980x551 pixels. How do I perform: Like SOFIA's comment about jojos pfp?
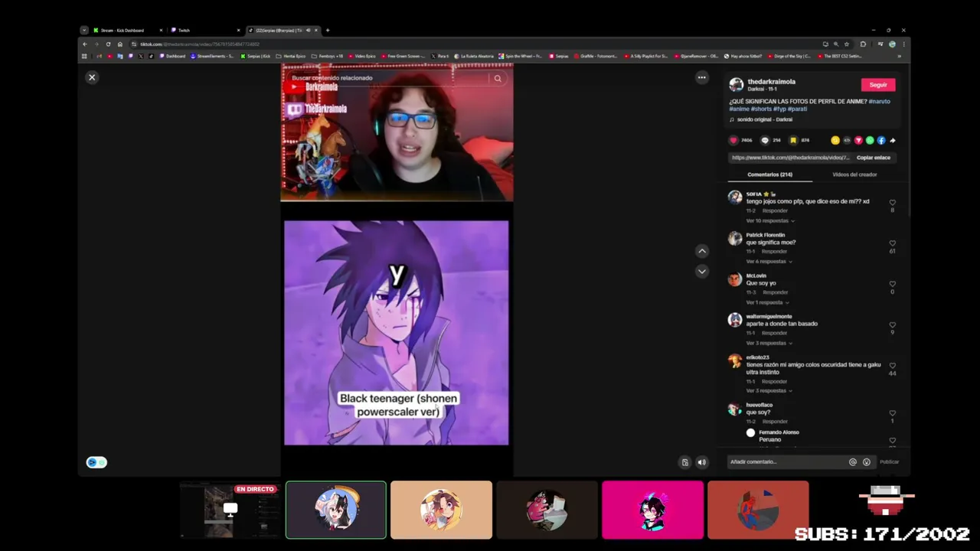coord(892,203)
